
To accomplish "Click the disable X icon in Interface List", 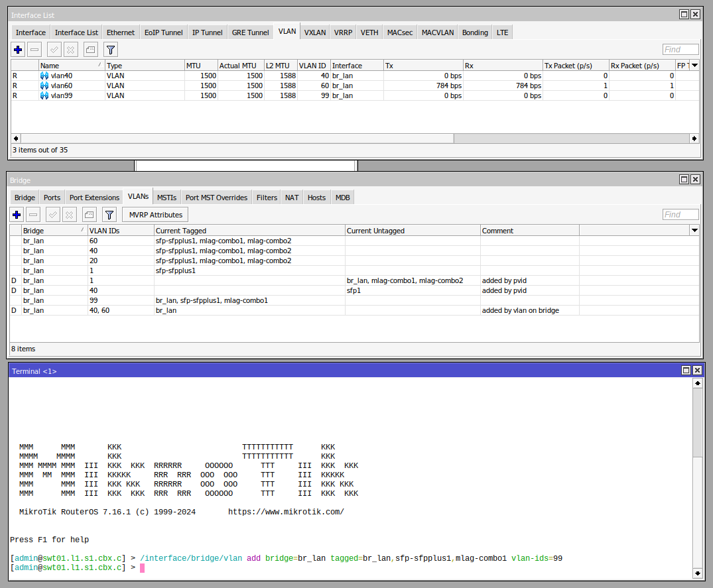I will coord(71,50).
